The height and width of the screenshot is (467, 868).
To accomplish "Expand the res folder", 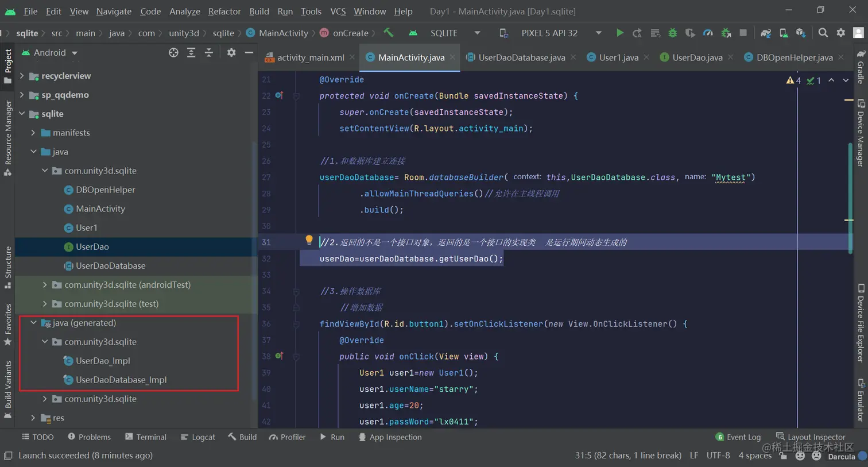I will 33,418.
